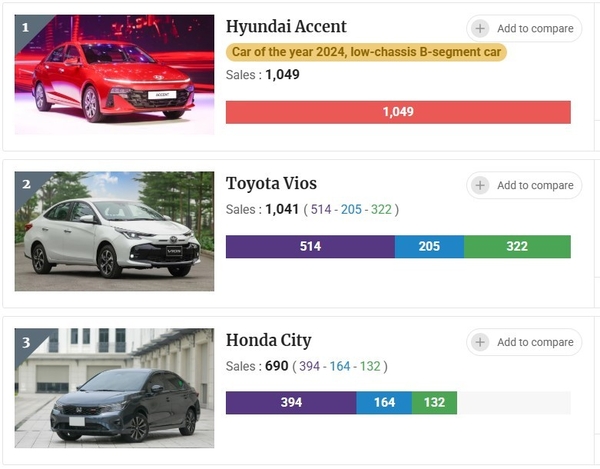Screen dimensions: 600x469
Task: Click rank 2 badge on Vios photo
Action: point(26,184)
